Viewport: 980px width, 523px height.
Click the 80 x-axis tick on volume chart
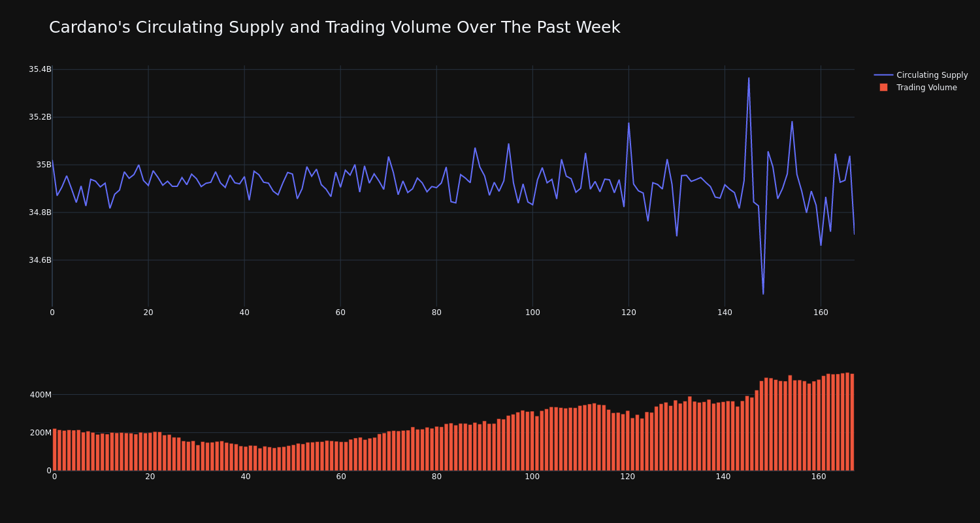(x=436, y=477)
